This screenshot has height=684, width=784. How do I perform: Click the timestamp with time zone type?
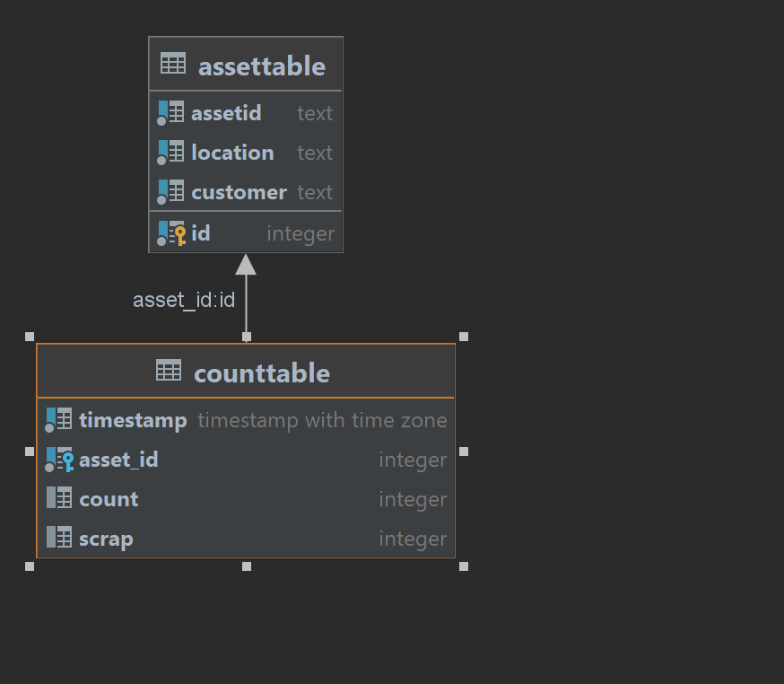[322, 420]
